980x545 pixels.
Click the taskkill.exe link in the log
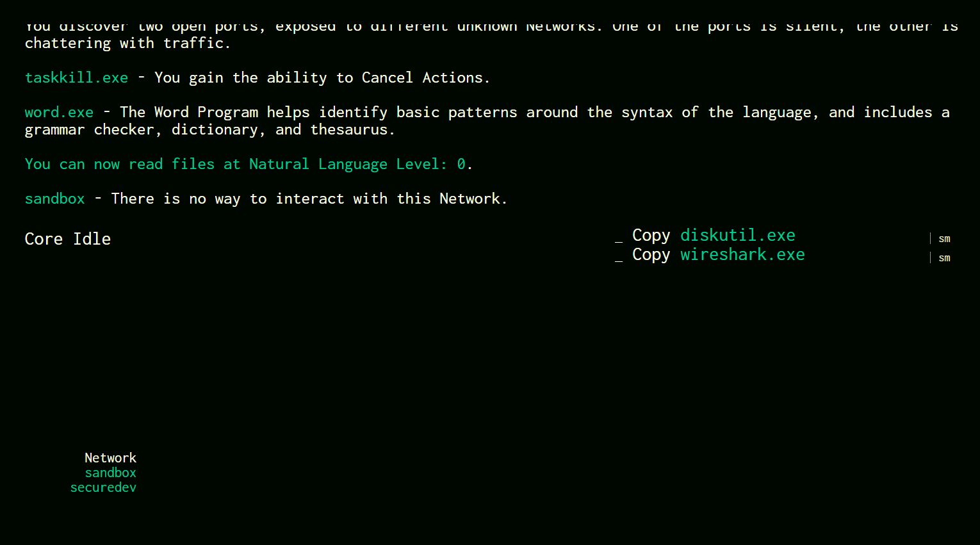click(x=76, y=78)
